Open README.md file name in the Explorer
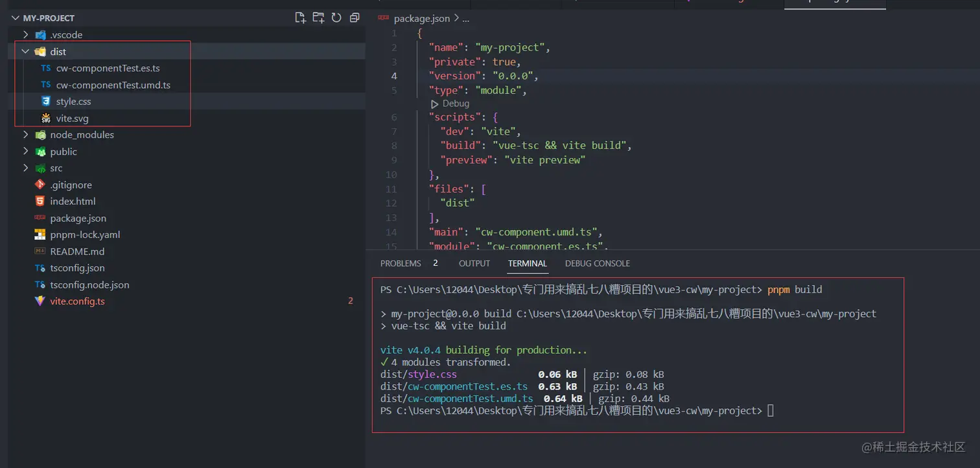 (x=78, y=252)
